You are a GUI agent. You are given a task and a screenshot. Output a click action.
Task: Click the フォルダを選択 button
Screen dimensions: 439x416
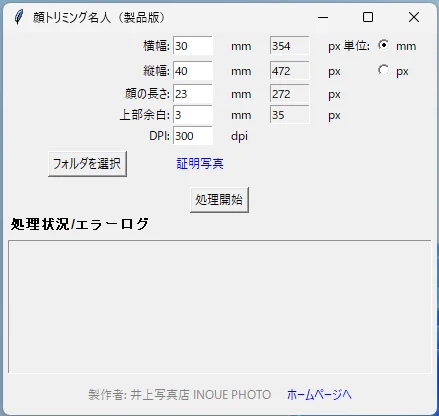click(x=87, y=164)
